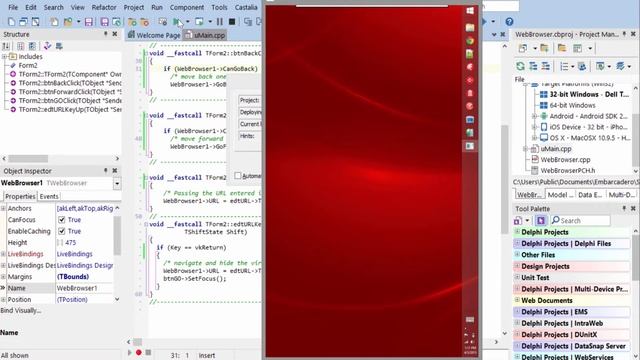Pin the Structure panel
Viewport: 640px width, 360px height.
click(x=106, y=34)
